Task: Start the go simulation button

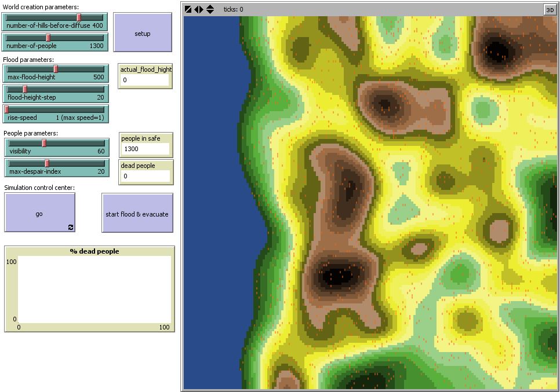Action: (x=39, y=213)
